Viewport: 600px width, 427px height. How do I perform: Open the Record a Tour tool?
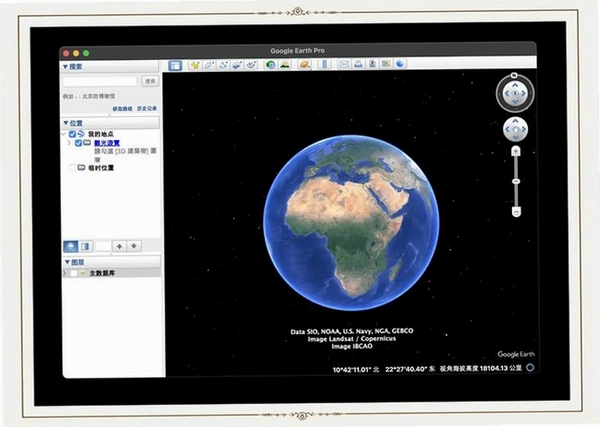point(251,65)
